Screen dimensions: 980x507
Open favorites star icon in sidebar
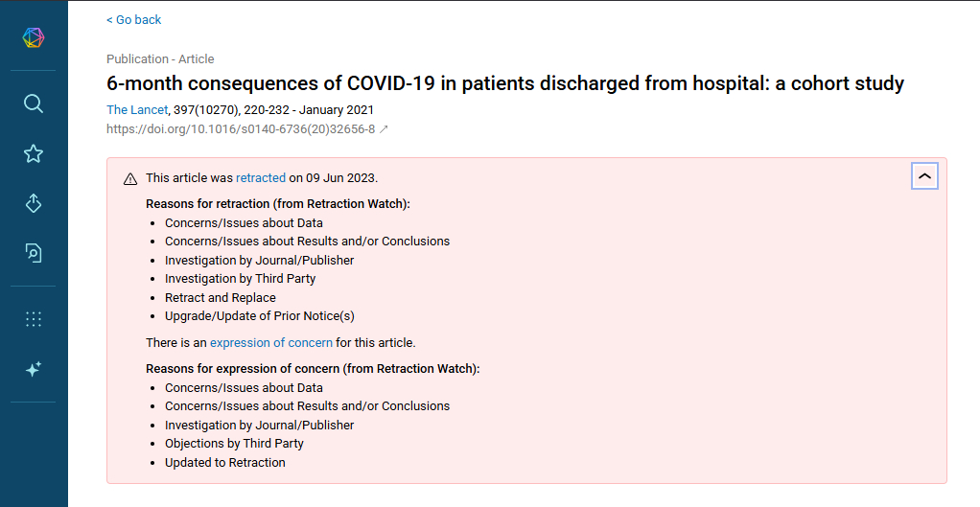[34, 153]
